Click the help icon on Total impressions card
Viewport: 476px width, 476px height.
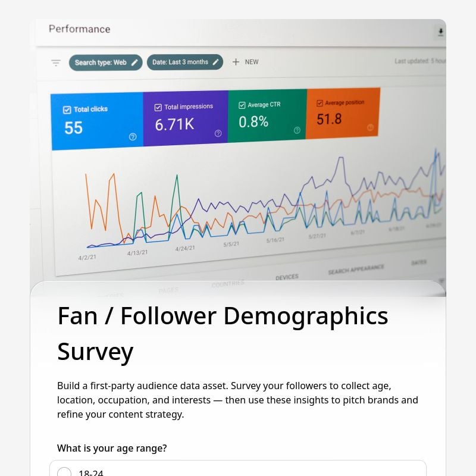pos(218,134)
